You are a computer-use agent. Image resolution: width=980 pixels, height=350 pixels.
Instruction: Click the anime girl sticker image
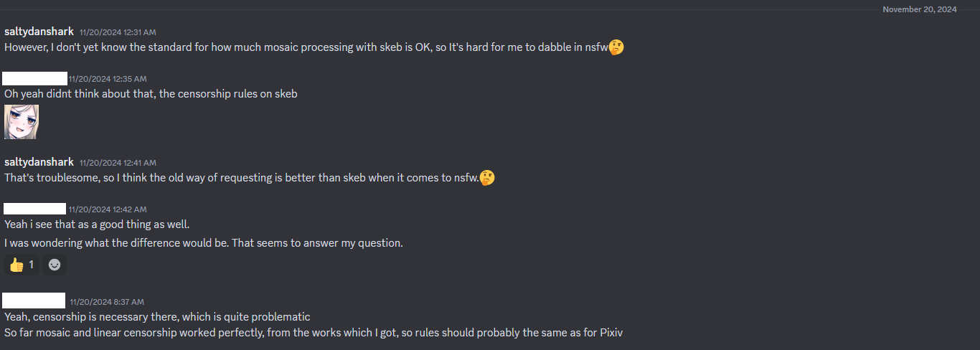pyautogui.click(x=22, y=121)
